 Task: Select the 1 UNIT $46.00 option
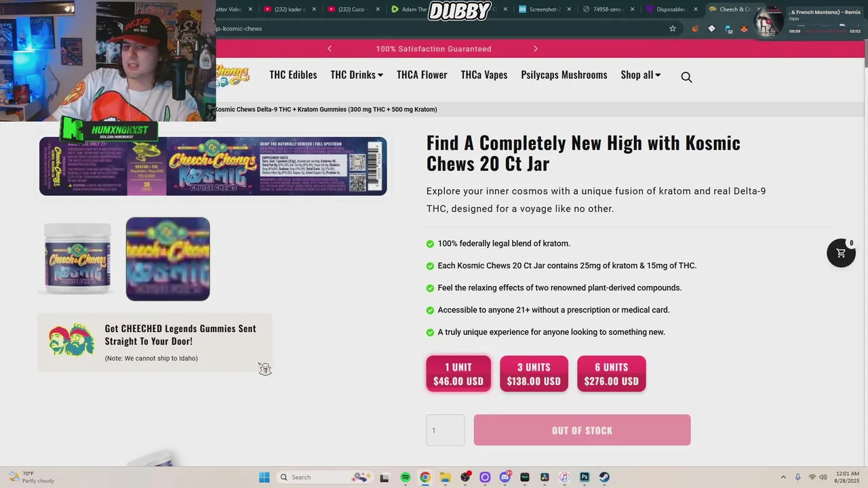[x=458, y=374]
